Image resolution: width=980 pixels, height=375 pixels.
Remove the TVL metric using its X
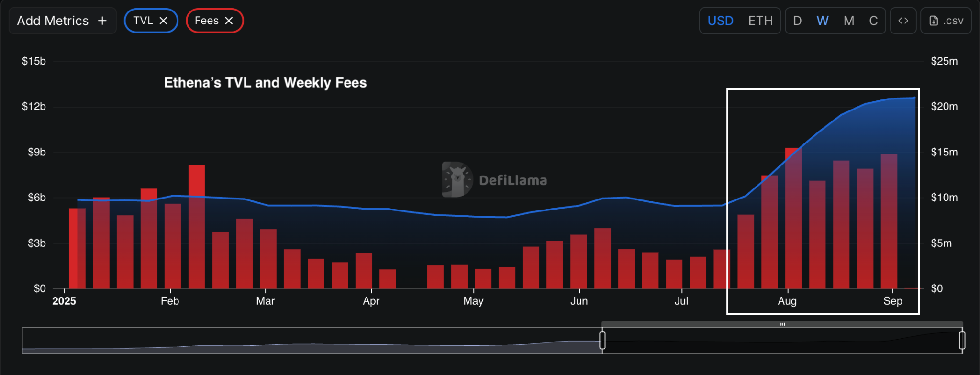click(163, 21)
